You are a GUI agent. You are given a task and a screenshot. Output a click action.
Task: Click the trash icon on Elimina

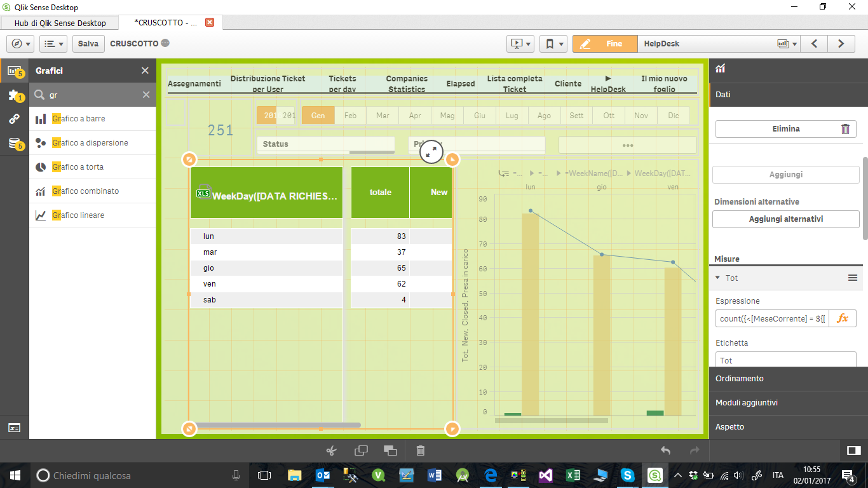(x=845, y=129)
